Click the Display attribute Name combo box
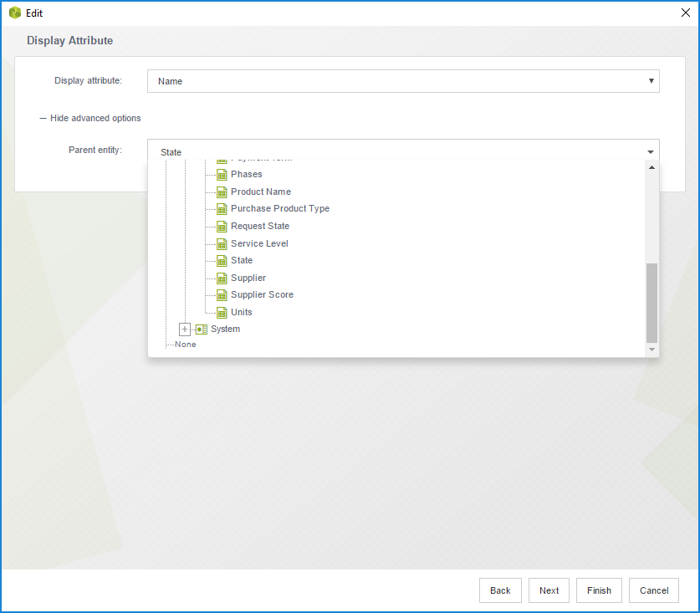 pyautogui.click(x=403, y=81)
